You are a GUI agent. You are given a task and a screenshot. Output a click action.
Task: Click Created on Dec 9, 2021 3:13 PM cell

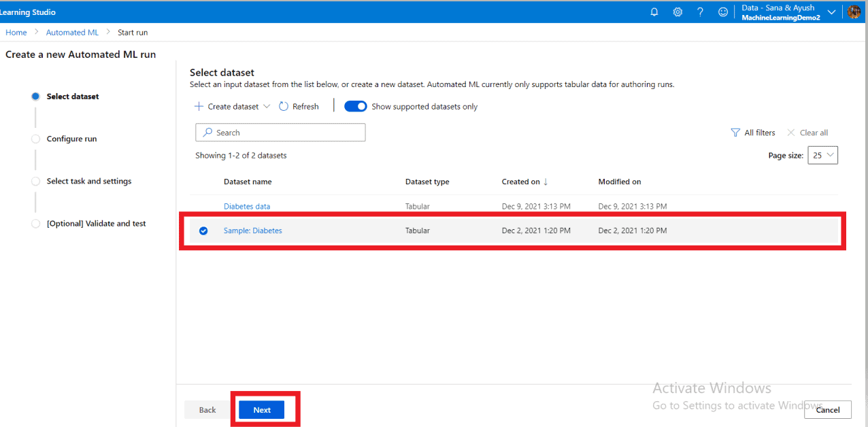point(536,206)
